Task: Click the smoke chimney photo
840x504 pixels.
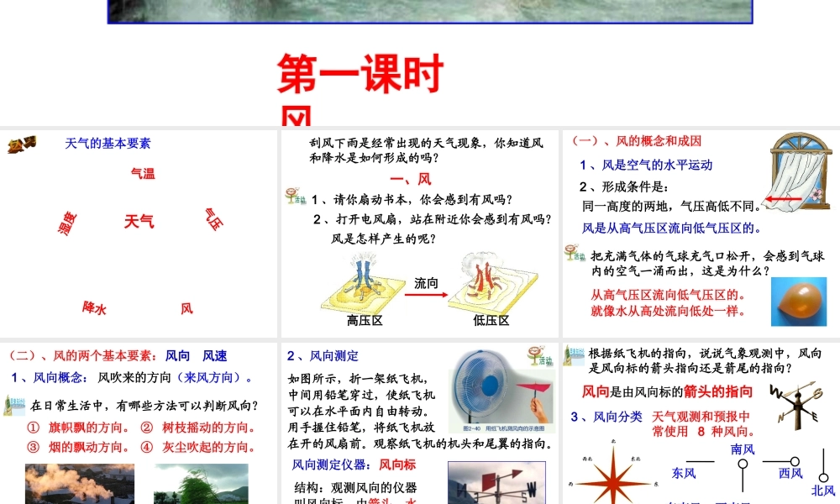Action: pos(80,484)
